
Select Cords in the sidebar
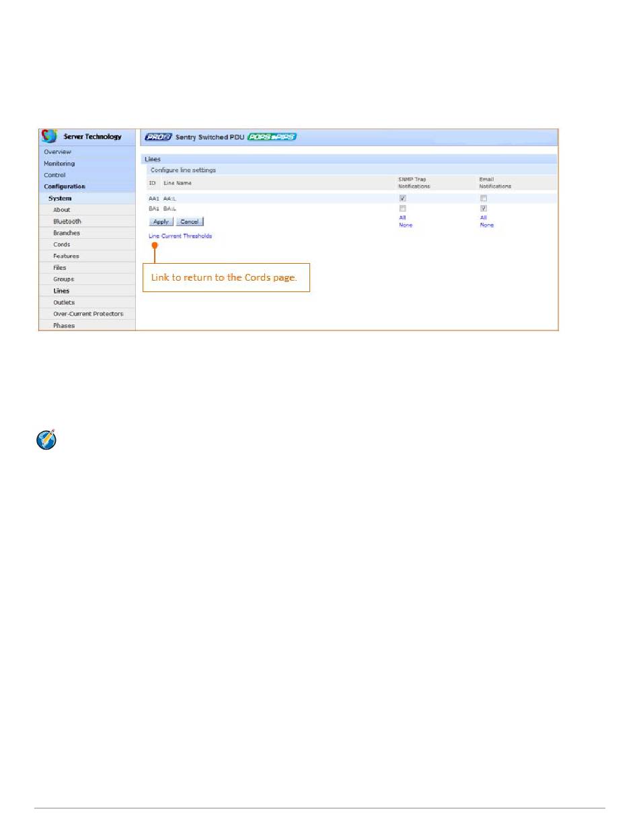62,244
